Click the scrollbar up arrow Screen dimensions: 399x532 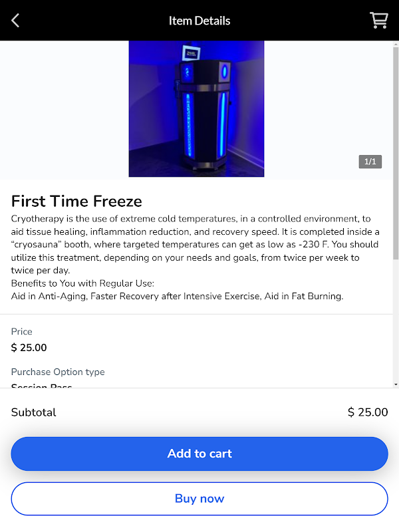point(396,44)
